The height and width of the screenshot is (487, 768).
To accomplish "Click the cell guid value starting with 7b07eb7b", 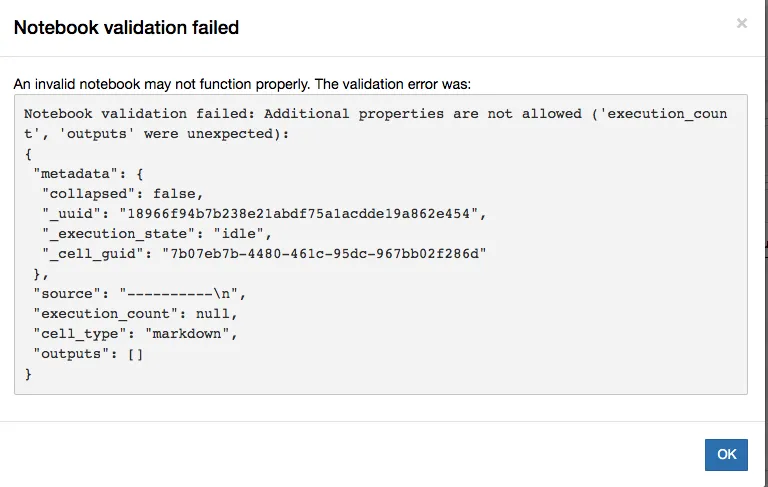I will coord(324,254).
